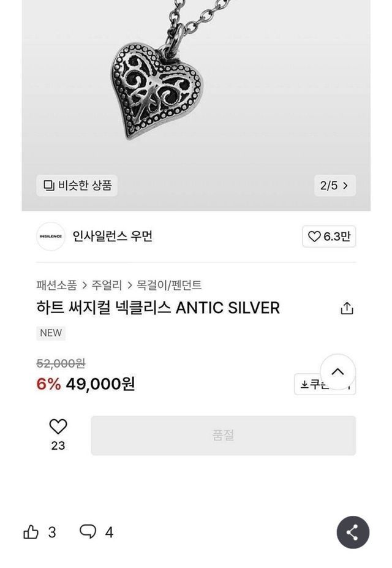
Task: Open 목걸이/펜던트 breadcrumb category
Action: pos(169,285)
